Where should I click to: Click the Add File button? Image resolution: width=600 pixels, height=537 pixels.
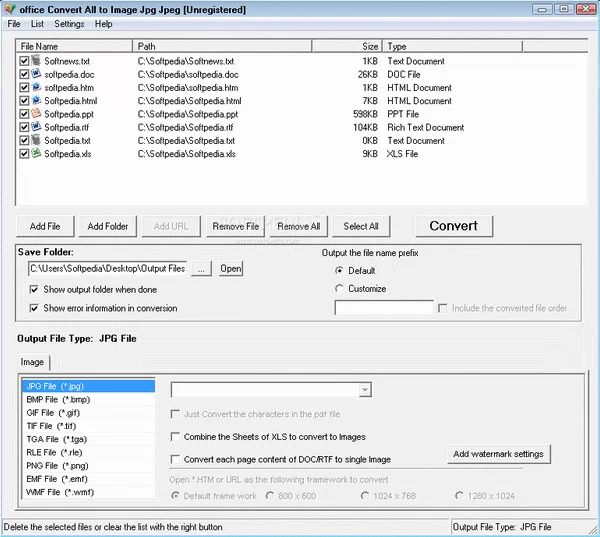pos(45,226)
